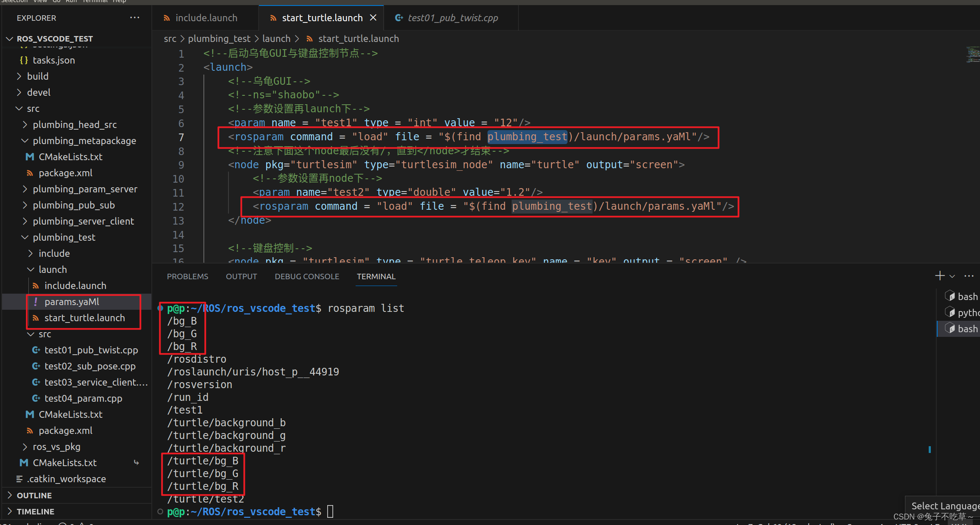Click the plumbing_test breadcrumb segment
Image resolution: width=980 pixels, height=525 pixels.
click(219, 39)
